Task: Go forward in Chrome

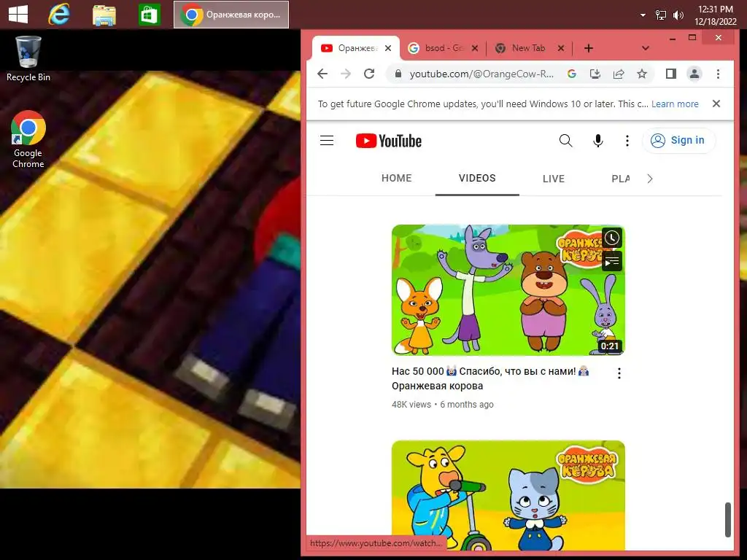Action: (346, 74)
